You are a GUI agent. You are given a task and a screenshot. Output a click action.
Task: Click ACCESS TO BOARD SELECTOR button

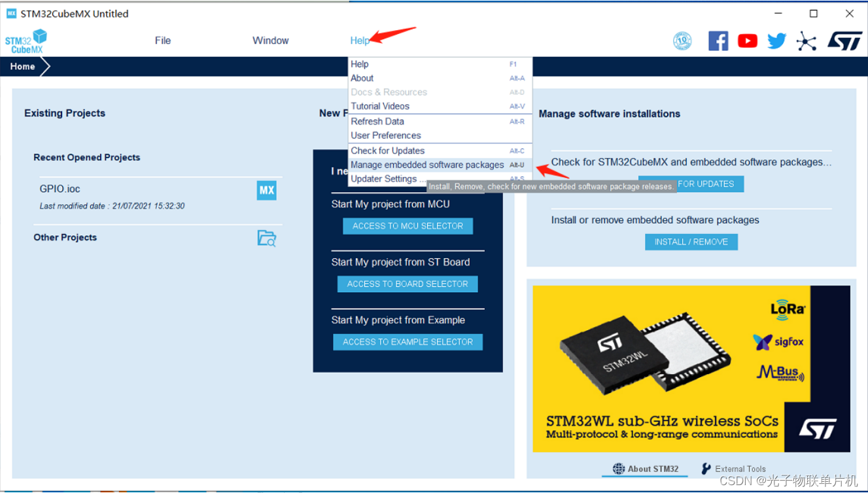[x=408, y=284]
